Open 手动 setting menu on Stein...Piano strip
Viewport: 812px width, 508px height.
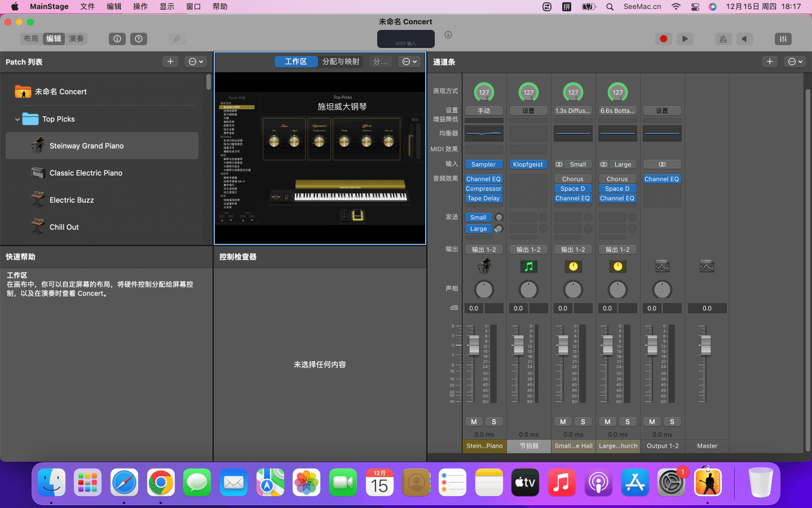coord(484,111)
